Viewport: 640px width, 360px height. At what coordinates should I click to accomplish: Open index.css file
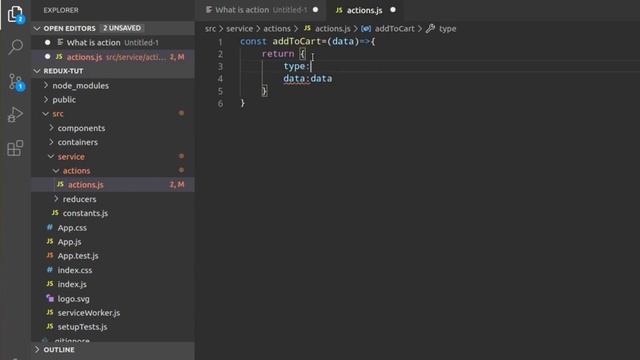point(75,270)
